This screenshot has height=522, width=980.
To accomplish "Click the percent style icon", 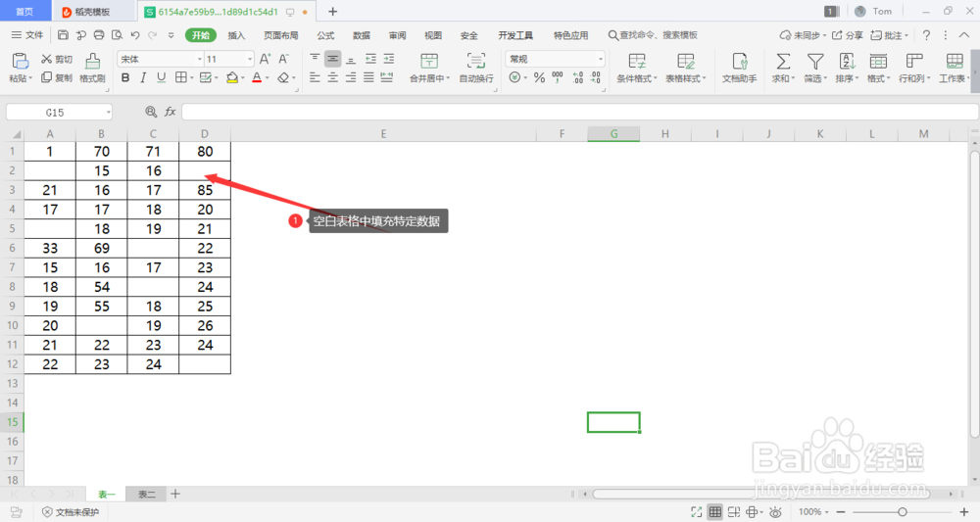I will (539, 77).
